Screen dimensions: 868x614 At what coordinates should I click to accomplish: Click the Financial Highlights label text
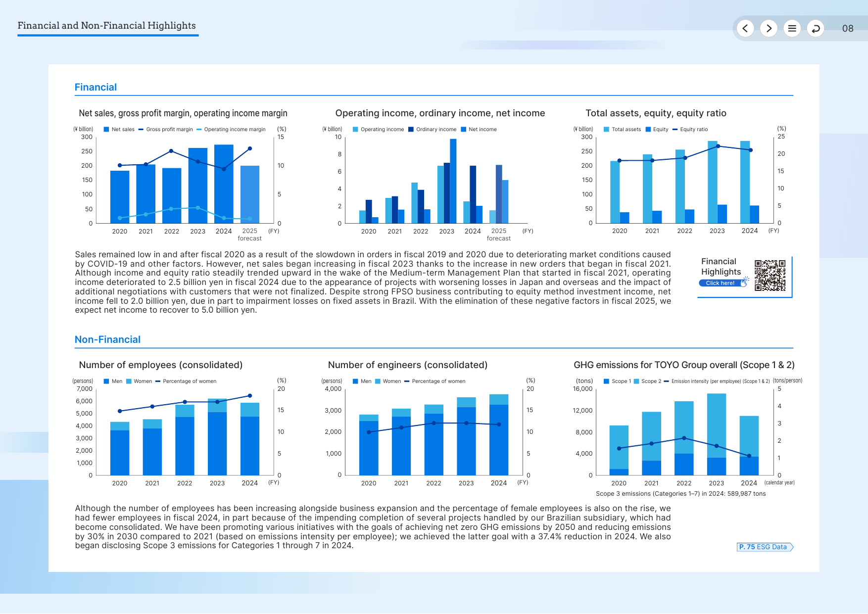721,266
